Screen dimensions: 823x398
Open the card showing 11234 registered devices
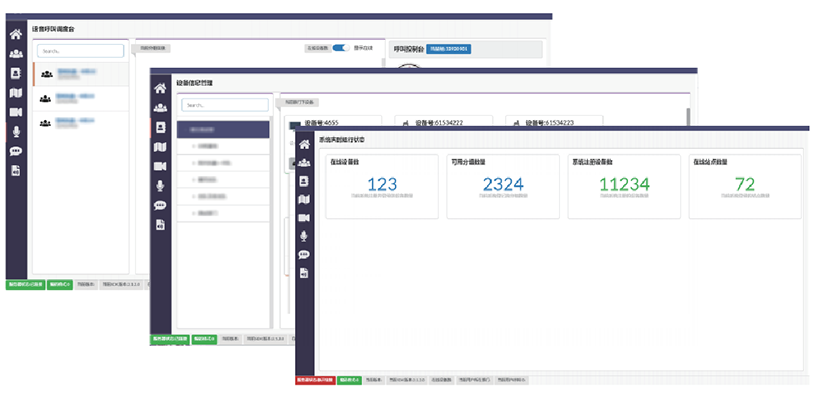click(x=624, y=186)
